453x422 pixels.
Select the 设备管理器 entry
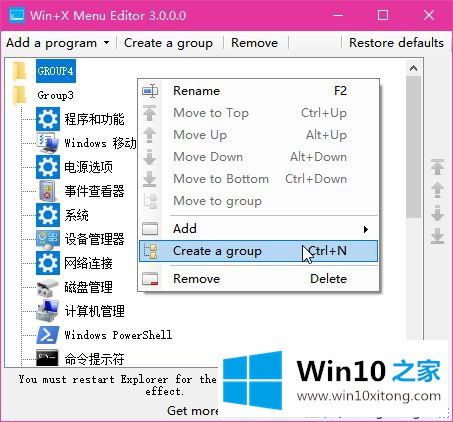click(x=94, y=239)
